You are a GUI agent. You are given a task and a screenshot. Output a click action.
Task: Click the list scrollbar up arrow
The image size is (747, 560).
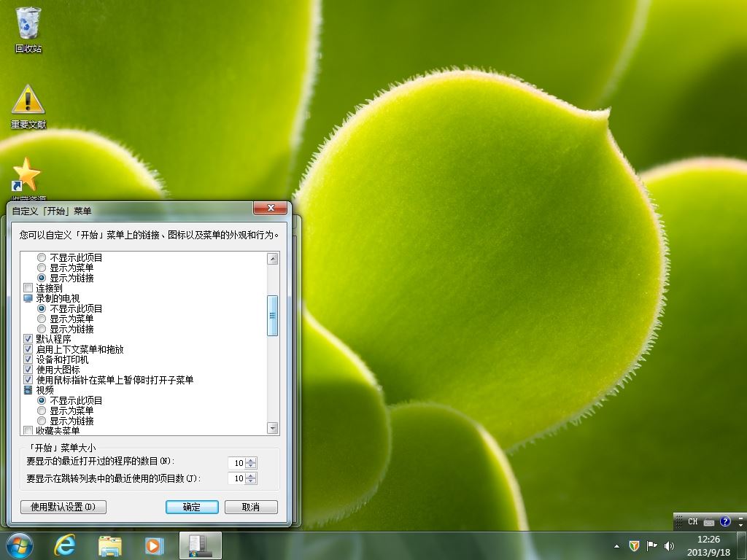pyautogui.click(x=273, y=259)
